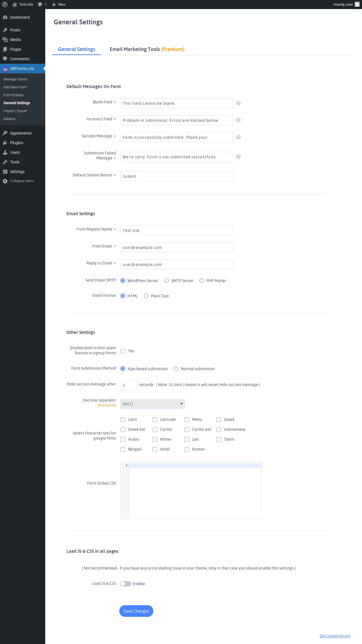Check the Cyrillic character set
This screenshot has height=644, width=362.
[x=155, y=430]
